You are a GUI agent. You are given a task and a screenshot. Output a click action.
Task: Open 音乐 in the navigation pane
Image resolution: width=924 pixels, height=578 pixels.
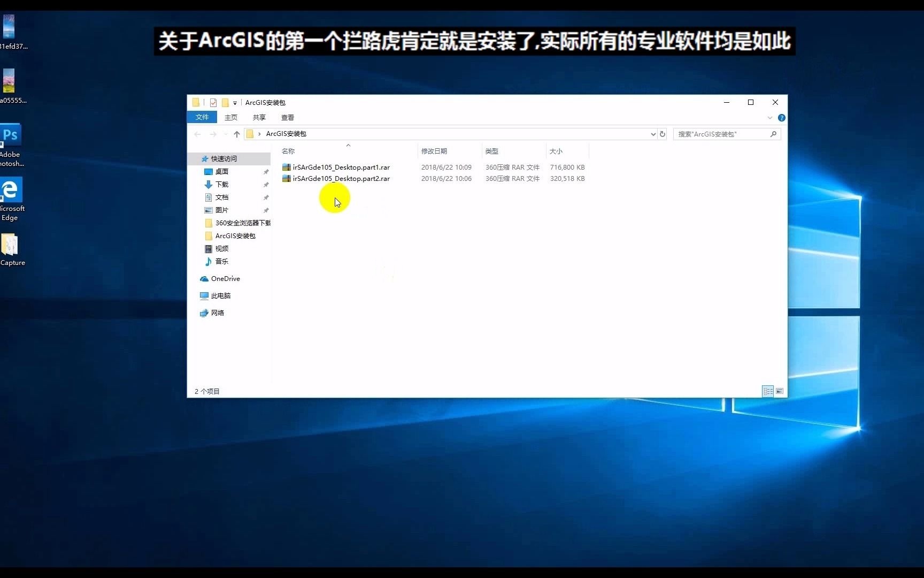point(222,262)
